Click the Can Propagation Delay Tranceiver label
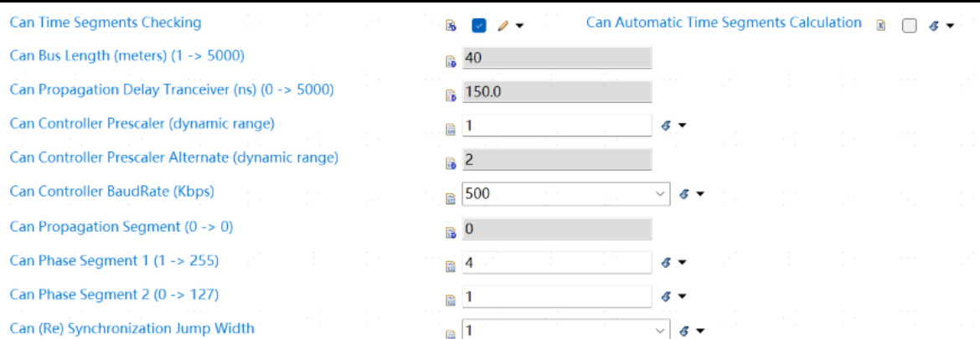This screenshot has width=980, height=339. pyautogui.click(x=171, y=90)
